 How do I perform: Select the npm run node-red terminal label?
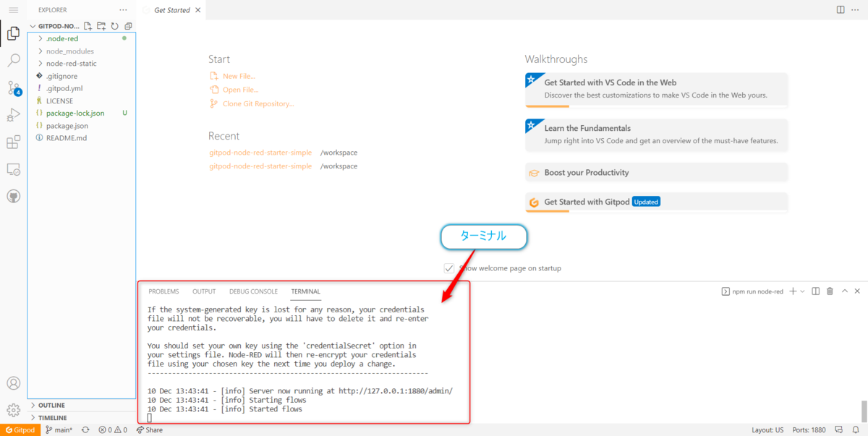[x=752, y=291]
